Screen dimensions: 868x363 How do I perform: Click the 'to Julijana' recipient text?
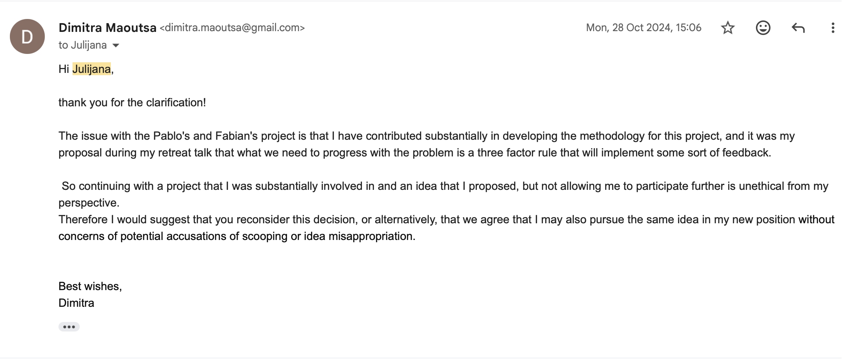click(x=82, y=45)
